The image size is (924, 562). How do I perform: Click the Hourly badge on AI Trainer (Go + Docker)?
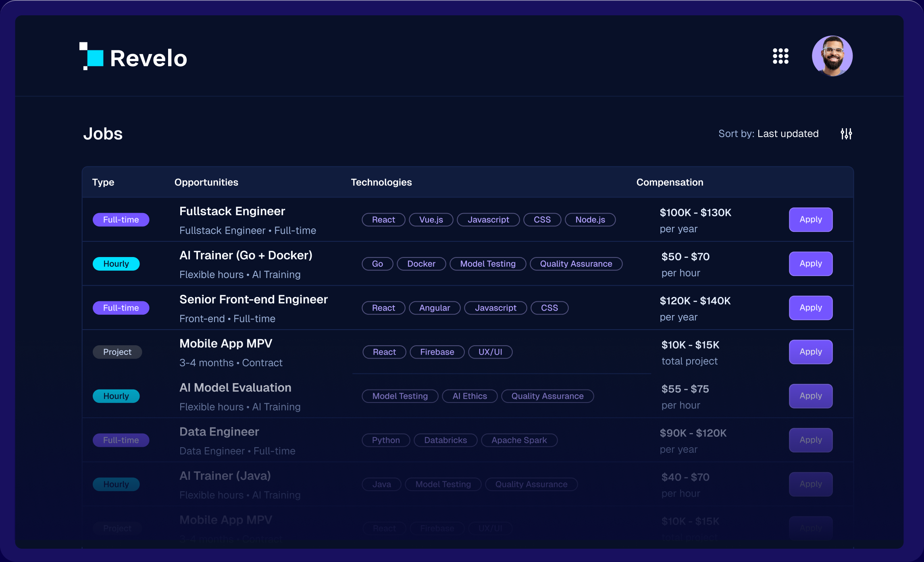[116, 264]
